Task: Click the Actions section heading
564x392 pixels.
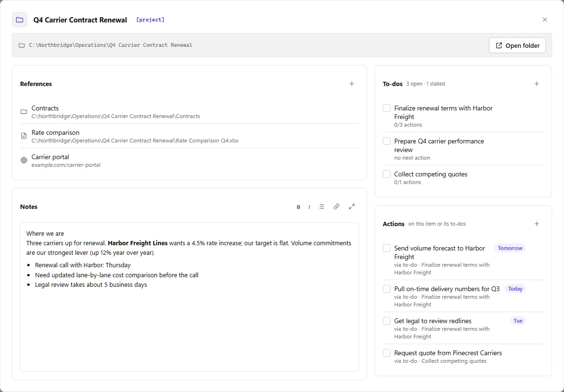Action: coord(393,224)
